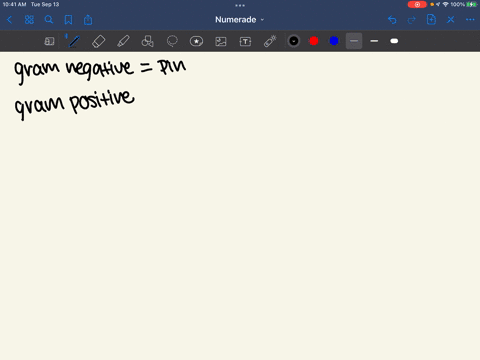Viewport: 480px width, 360px height.
Task: Select the thickest stroke width
Action: pos(394,41)
